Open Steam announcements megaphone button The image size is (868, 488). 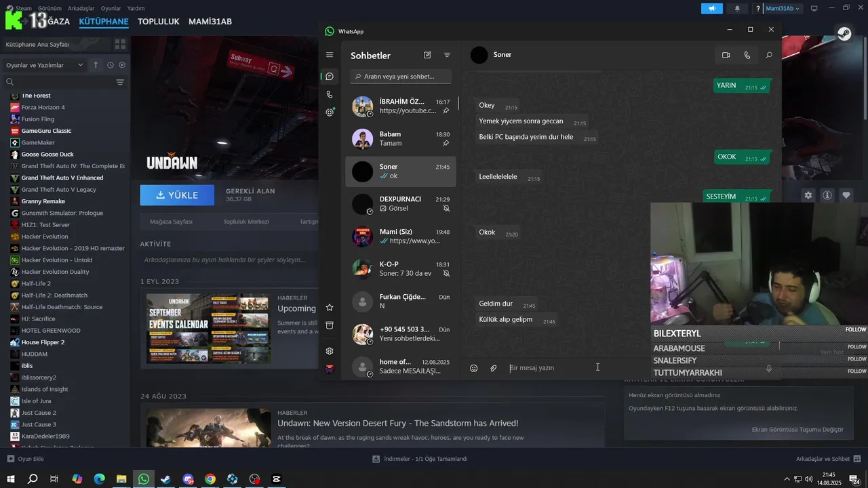tap(712, 9)
